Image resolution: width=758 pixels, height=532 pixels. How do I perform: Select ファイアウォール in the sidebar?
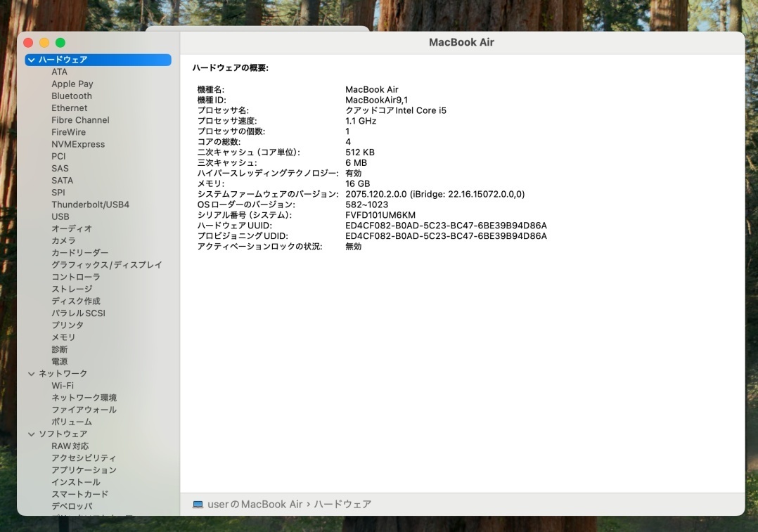(84, 410)
